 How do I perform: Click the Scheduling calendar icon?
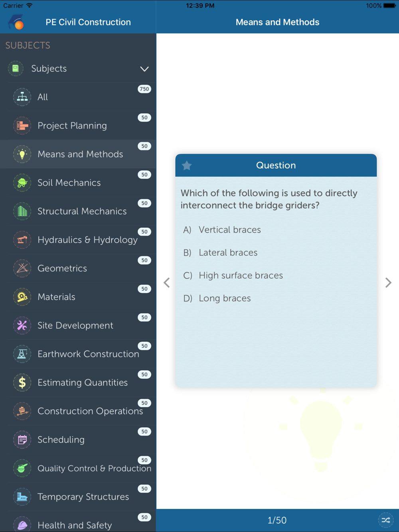click(22, 439)
